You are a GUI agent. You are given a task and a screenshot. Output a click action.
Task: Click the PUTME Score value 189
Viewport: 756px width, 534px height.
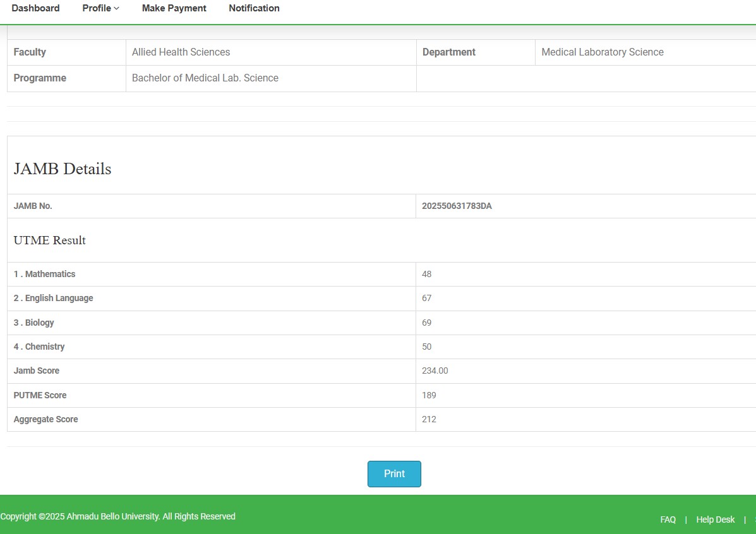pyautogui.click(x=429, y=395)
